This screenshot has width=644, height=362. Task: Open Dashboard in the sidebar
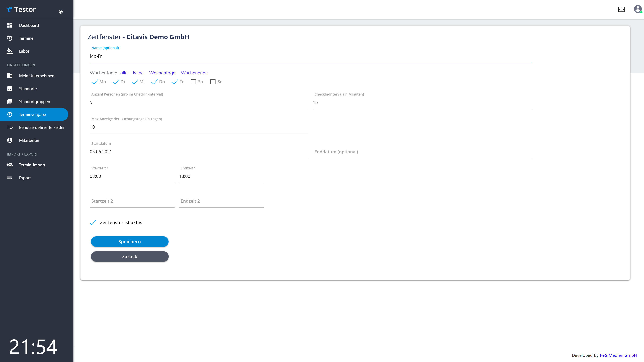click(34, 25)
